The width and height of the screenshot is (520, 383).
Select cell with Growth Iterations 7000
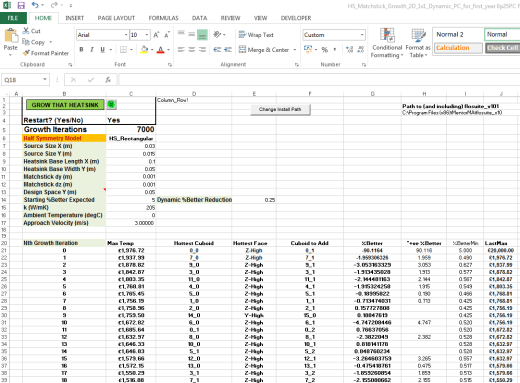tap(131, 129)
